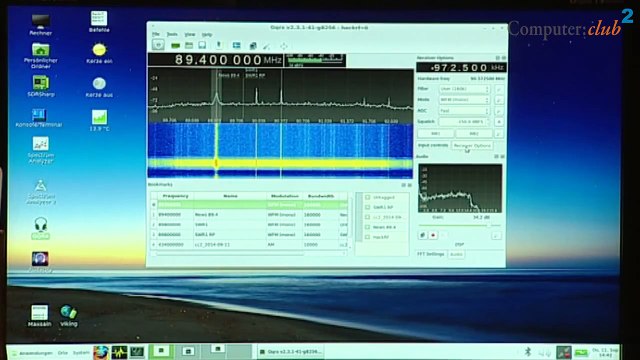Open the Filter width dropdown
The image size is (640, 360).
pyautogui.click(x=464, y=89)
